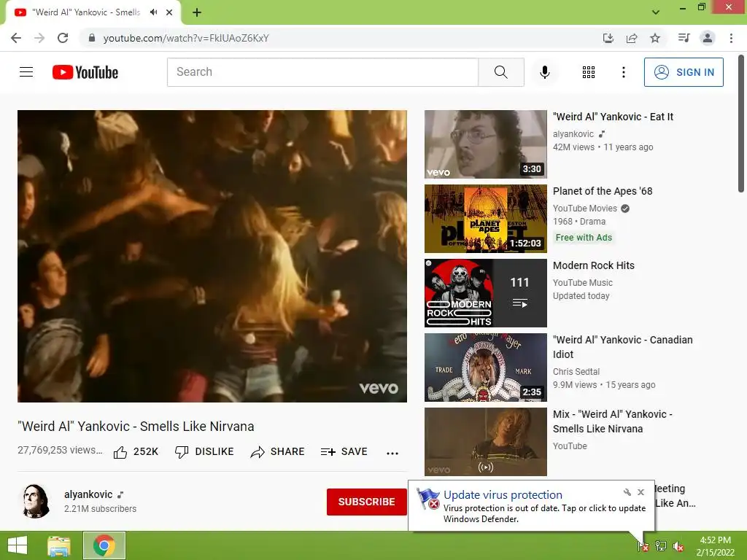This screenshot has height=560, width=747.
Task: Click the Modern Rock Hits title
Action: pos(594,265)
